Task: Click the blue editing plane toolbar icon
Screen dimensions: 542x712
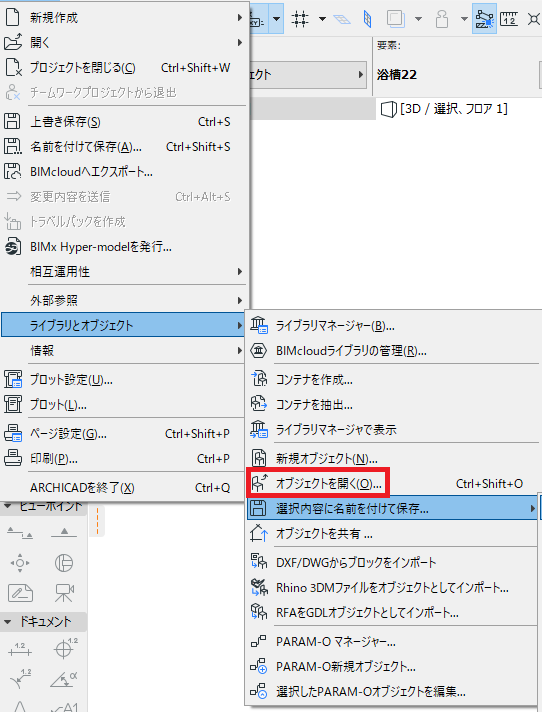Action: (x=342, y=19)
